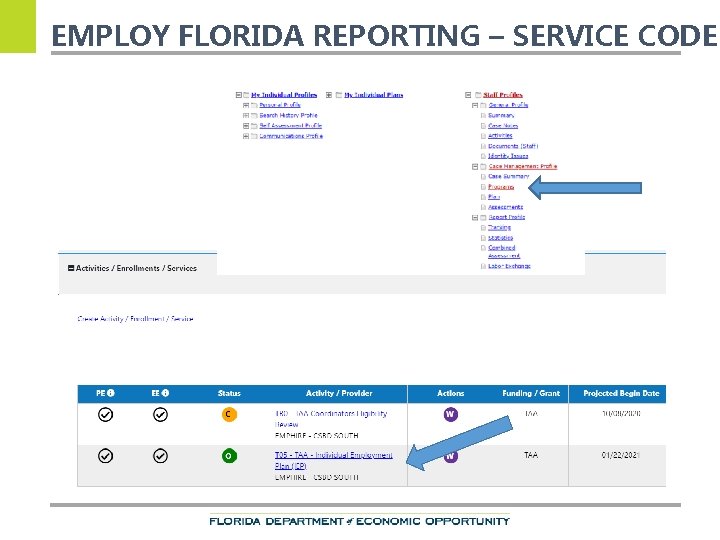Open the Plan link in Staff Profiles
The image size is (720, 540).
(494, 197)
